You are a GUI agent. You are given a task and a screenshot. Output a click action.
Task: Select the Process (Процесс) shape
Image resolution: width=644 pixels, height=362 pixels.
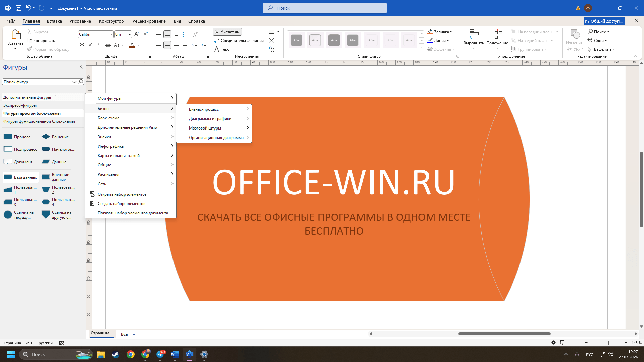[x=17, y=137]
